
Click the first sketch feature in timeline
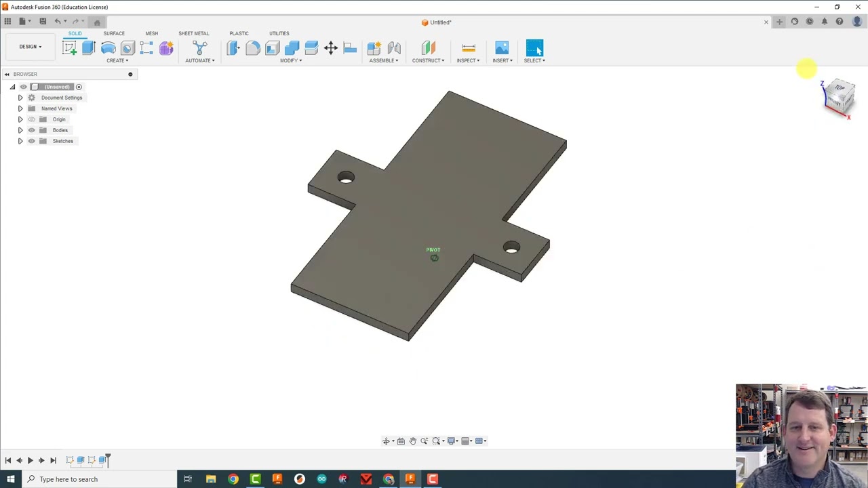70,460
